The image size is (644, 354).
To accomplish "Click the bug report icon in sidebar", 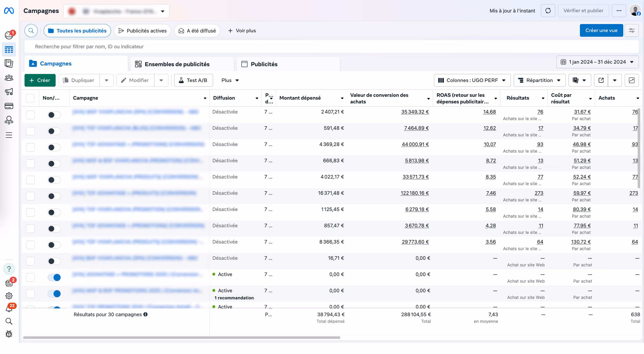I will [x=9, y=334].
